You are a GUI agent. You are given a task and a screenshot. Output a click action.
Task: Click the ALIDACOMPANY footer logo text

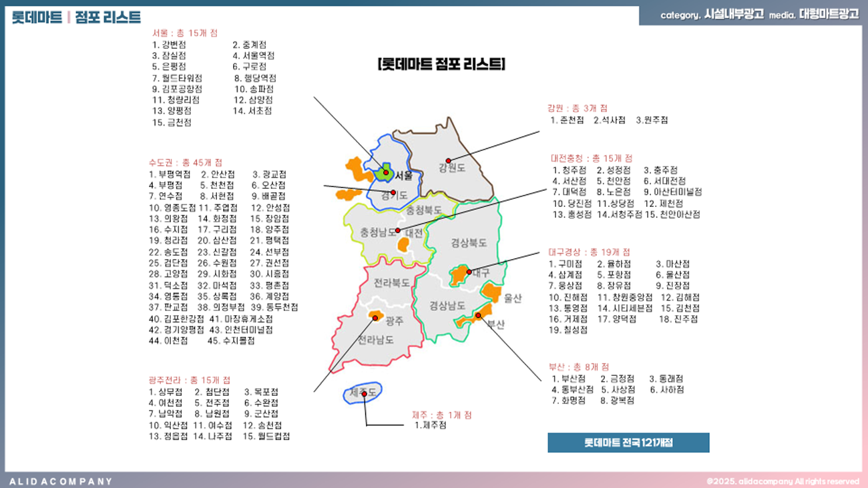pyautogui.click(x=61, y=481)
